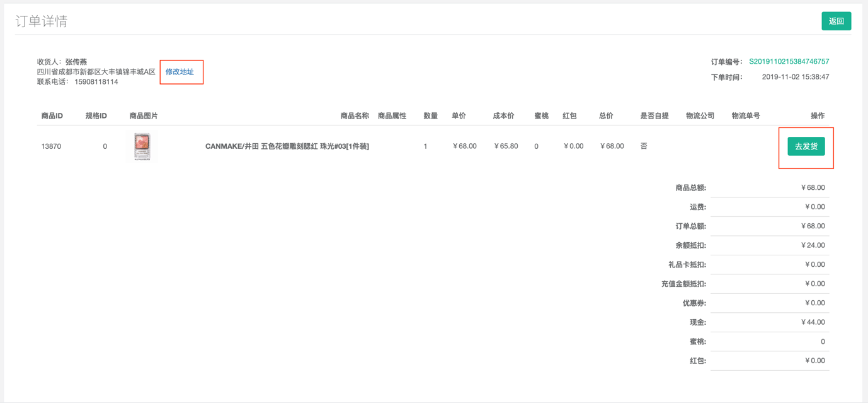Click the 礼品卡抵扣 label
The height and width of the screenshot is (403, 868).
(x=687, y=265)
